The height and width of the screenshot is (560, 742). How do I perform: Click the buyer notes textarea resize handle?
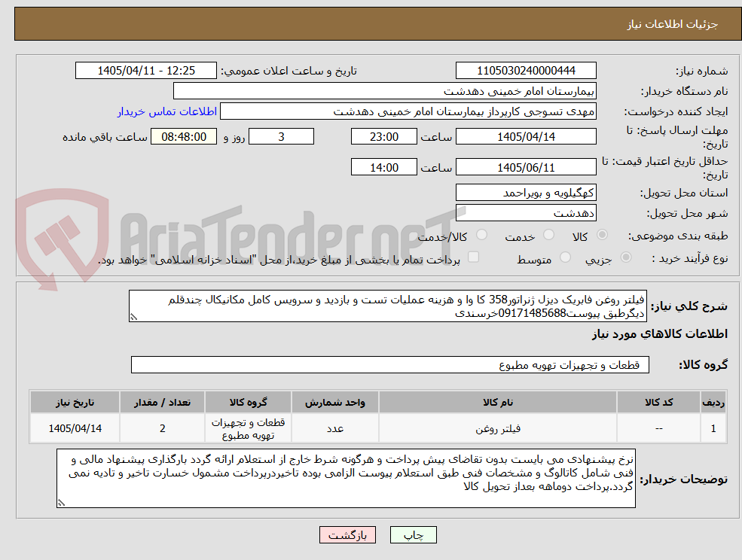pyautogui.click(x=61, y=503)
